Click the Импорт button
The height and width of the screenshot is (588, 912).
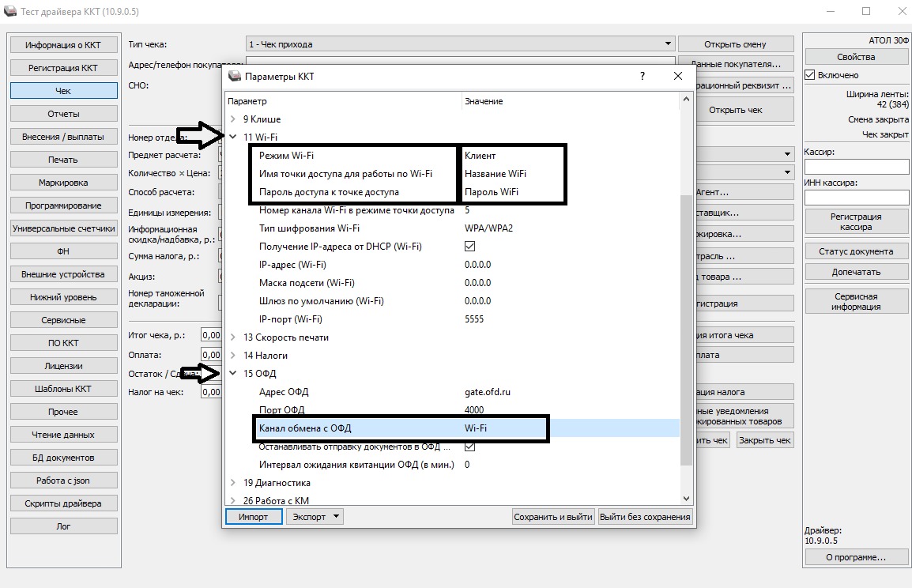point(253,517)
